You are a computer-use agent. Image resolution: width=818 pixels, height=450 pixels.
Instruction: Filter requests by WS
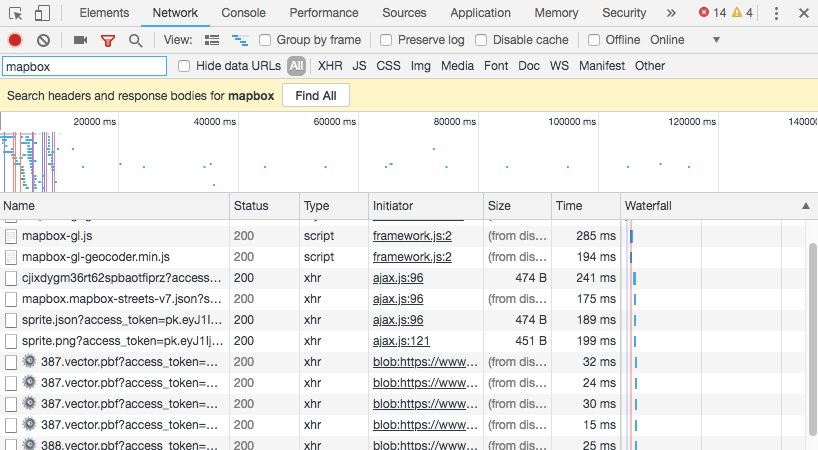(559, 66)
